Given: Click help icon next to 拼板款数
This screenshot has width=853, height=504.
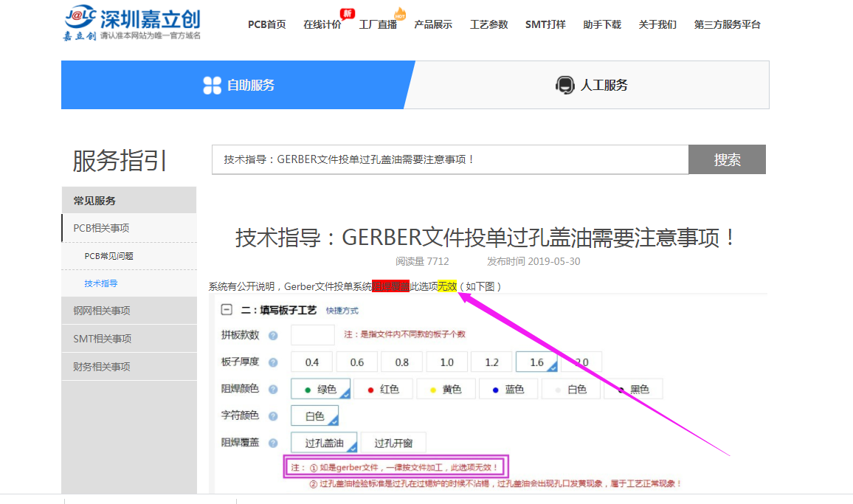Looking at the screenshot, I should coord(273,336).
